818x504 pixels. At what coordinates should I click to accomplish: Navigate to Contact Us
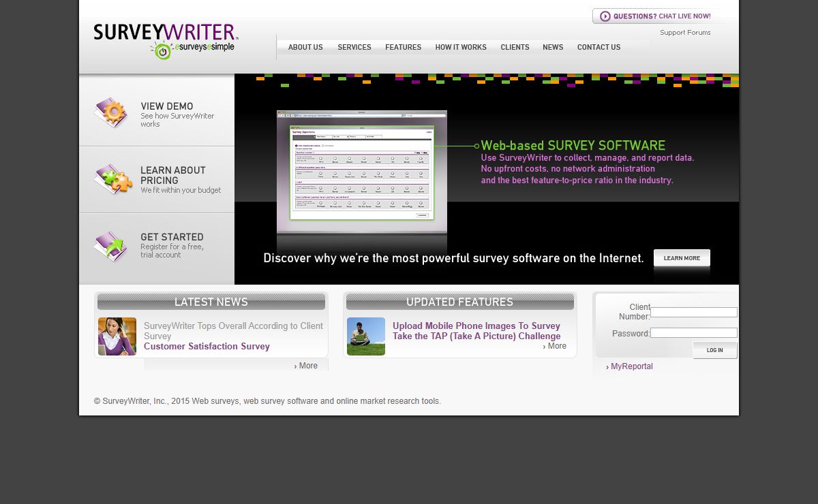pos(599,48)
